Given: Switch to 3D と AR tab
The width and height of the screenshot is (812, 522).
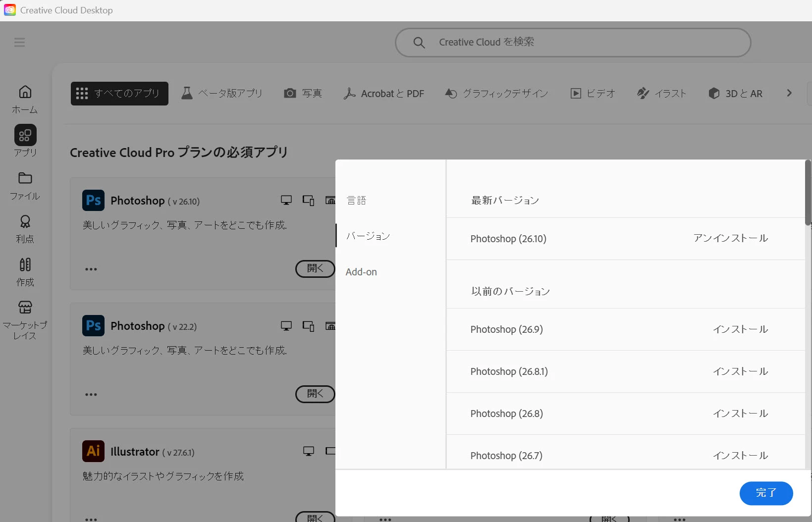Looking at the screenshot, I should (735, 93).
